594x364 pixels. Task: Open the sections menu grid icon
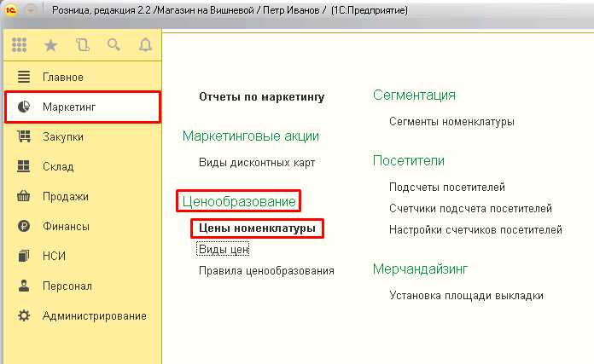[x=19, y=45]
